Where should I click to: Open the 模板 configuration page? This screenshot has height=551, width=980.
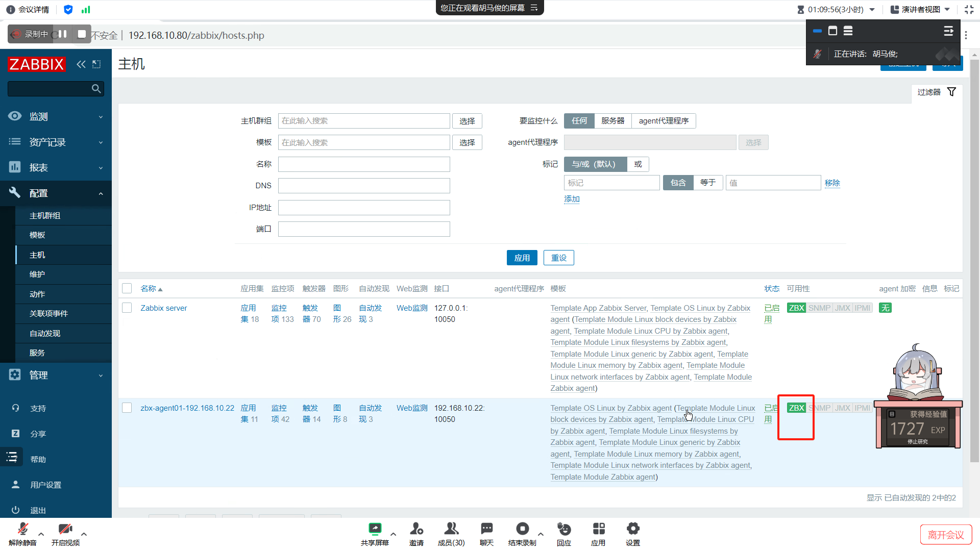coord(63,235)
